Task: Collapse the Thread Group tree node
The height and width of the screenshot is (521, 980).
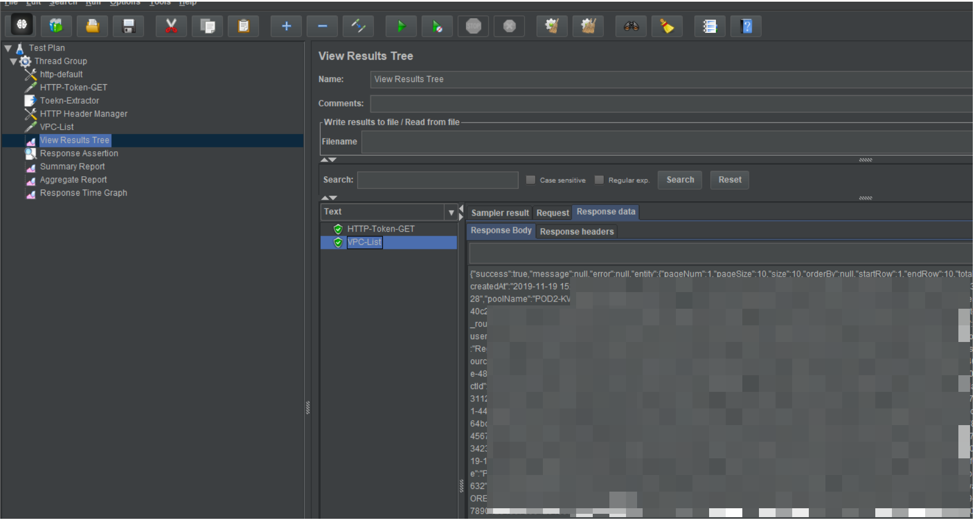Action: click(13, 62)
